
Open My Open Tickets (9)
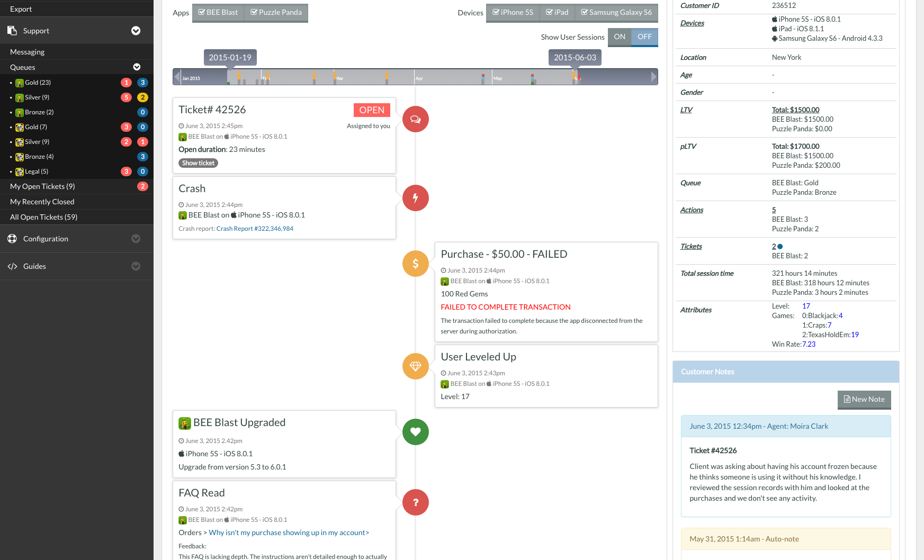coord(77,186)
